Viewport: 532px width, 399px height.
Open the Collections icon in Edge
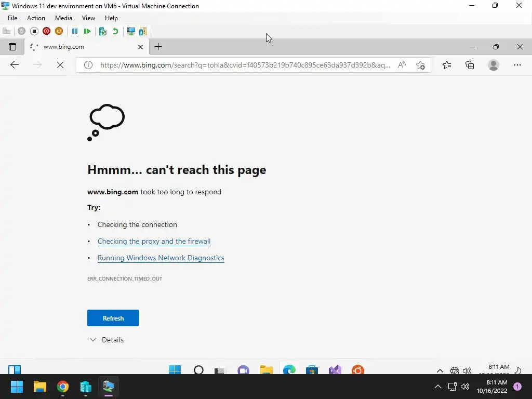click(470, 65)
